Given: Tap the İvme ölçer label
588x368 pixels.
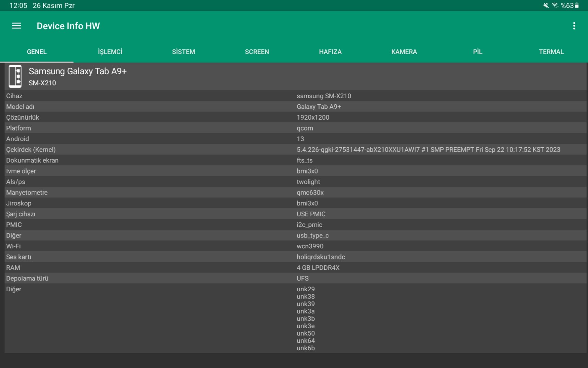Looking at the screenshot, I should pos(21,171).
